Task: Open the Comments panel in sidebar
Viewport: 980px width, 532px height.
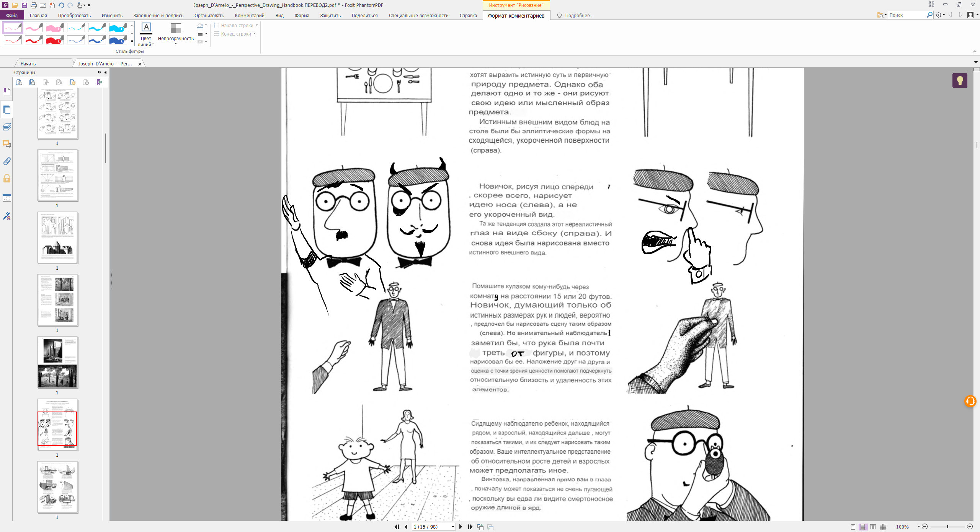Action: [7, 144]
